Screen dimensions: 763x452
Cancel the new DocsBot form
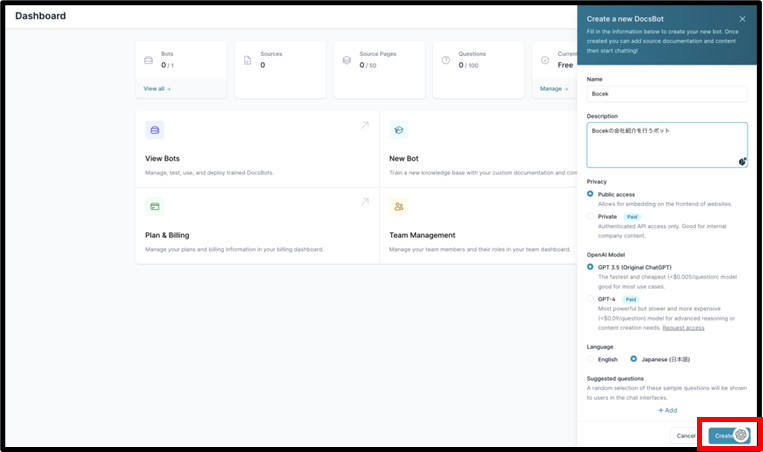click(686, 435)
